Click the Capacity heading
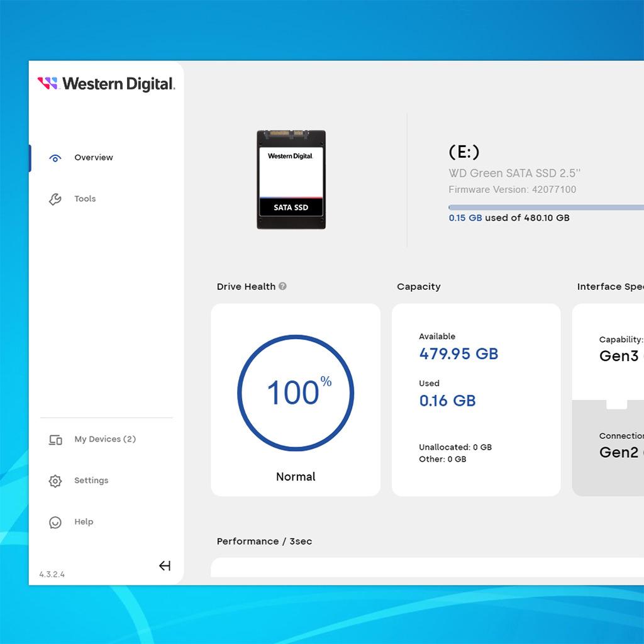Image resolution: width=644 pixels, height=644 pixels. pos(418,287)
